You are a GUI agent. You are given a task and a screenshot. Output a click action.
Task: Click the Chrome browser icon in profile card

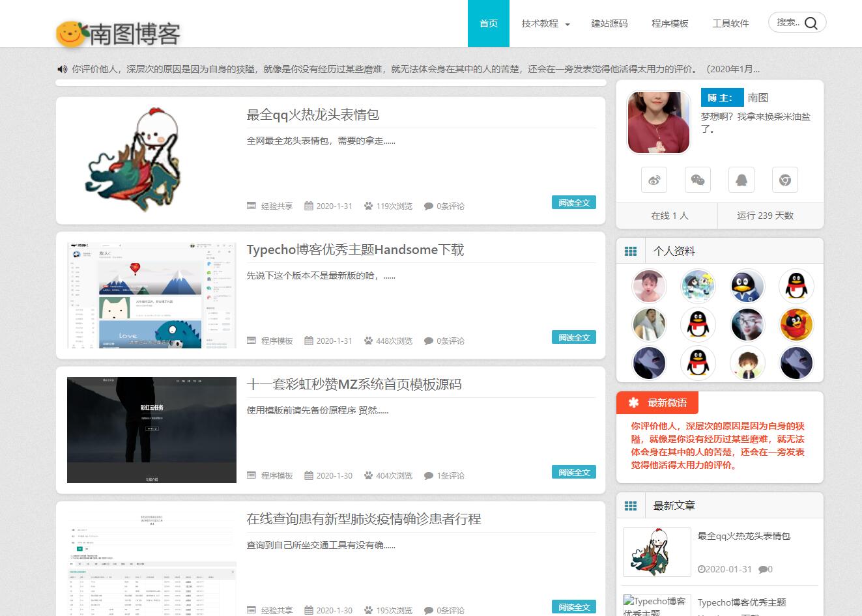[785, 180]
